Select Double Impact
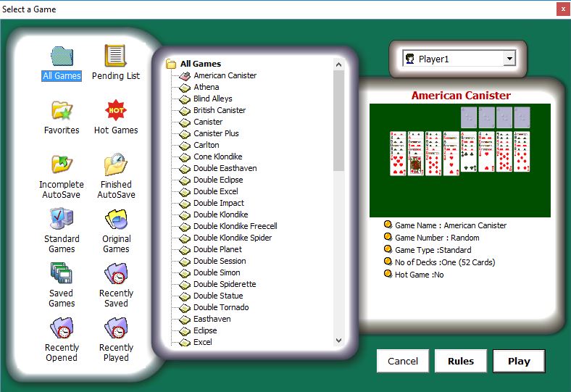The width and height of the screenshot is (571, 392). 219,203
